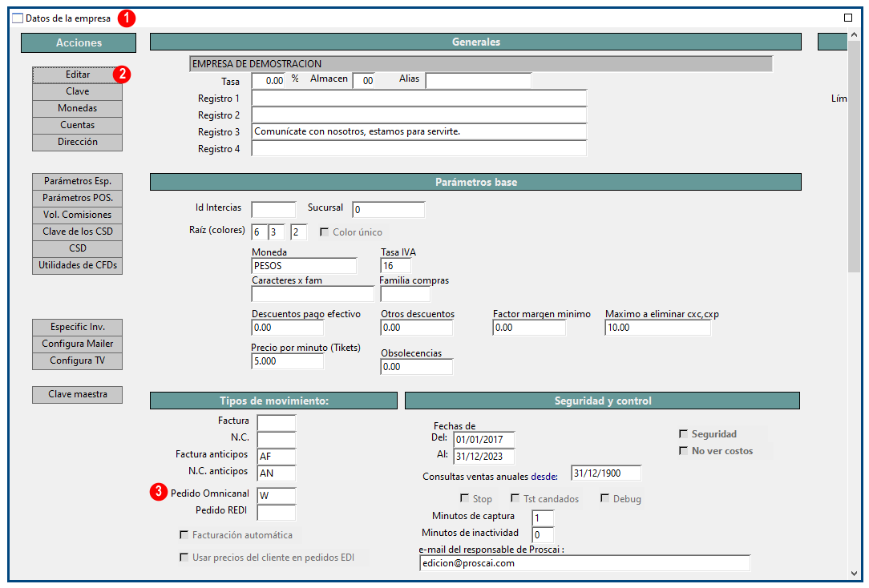Click the Registro 3 text field

pyautogui.click(x=419, y=131)
